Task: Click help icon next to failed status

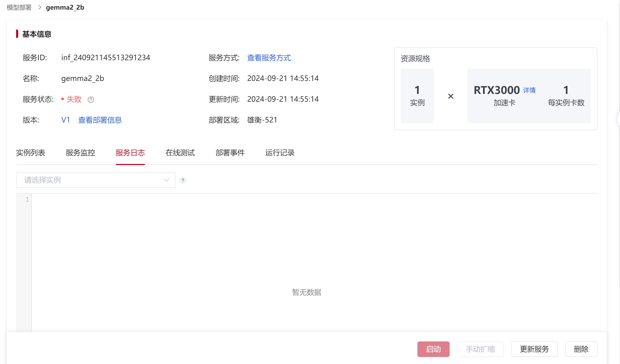Action: tap(91, 99)
